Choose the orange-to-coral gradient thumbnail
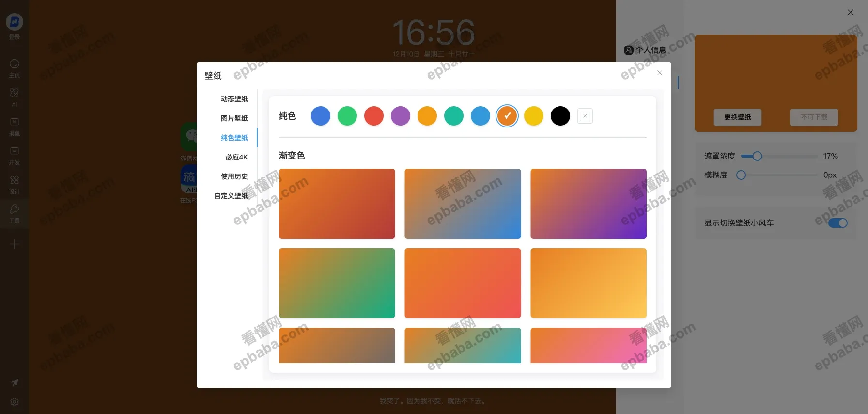 (x=463, y=283)
